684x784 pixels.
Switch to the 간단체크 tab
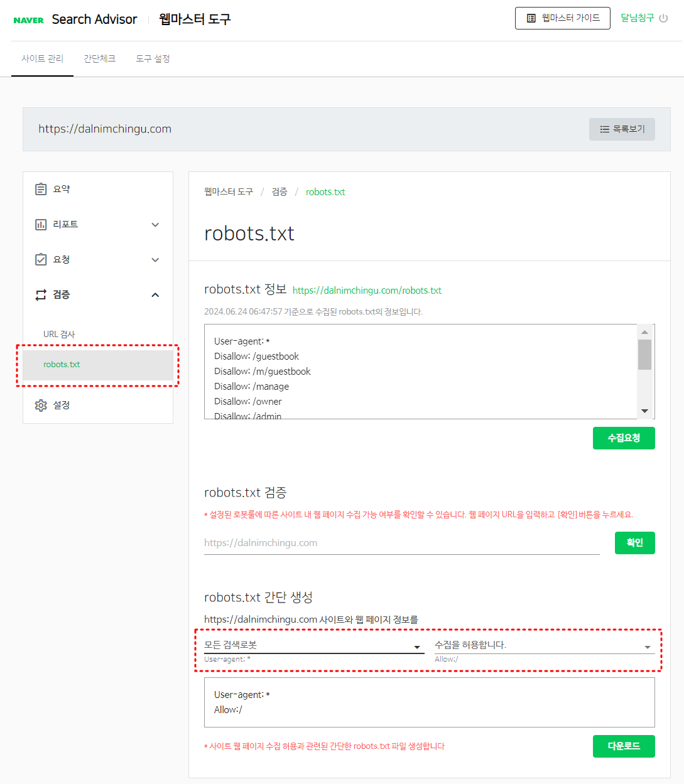[x=99, y=58]
